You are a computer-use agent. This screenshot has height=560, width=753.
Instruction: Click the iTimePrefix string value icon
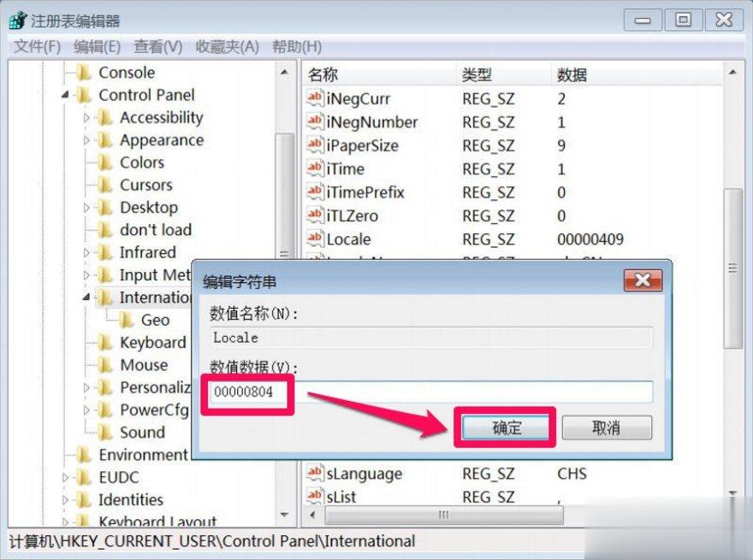click(315, 192)
